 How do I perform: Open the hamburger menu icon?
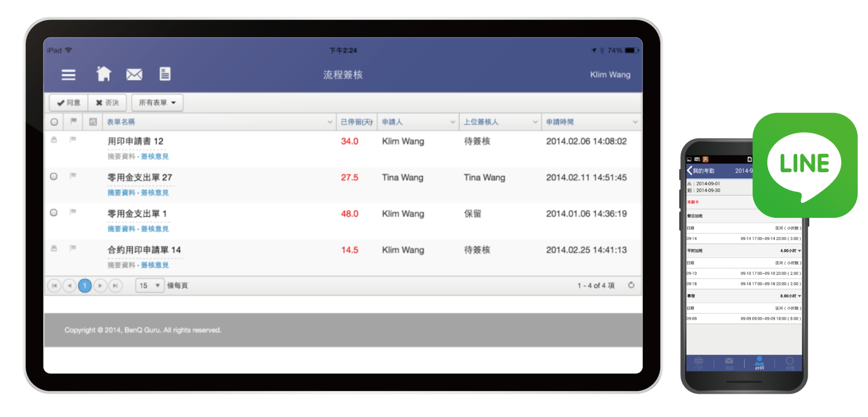point(69,75)
